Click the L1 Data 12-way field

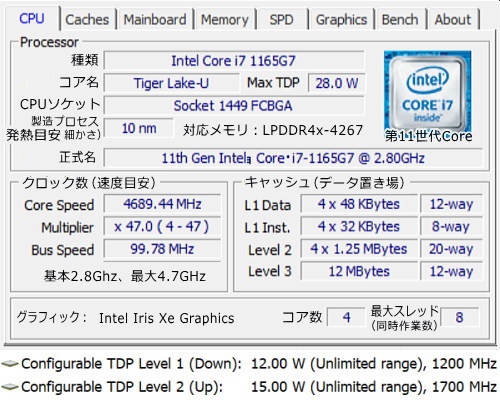point(451,204)
